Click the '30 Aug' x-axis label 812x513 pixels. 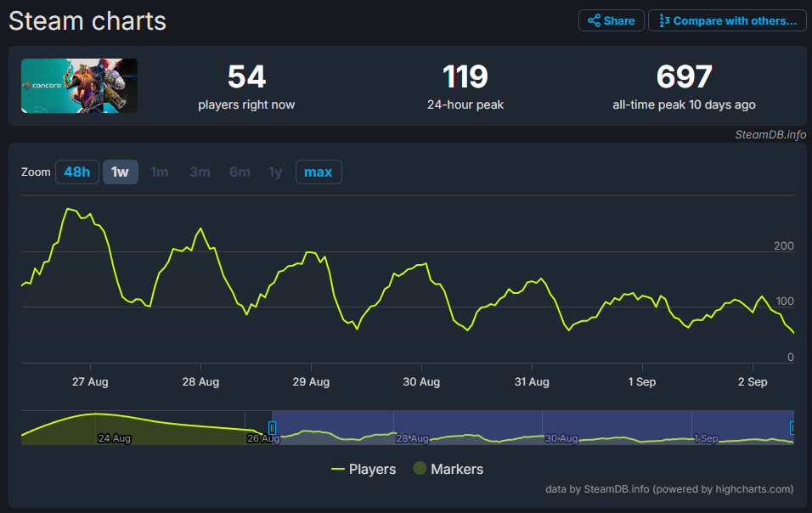click(x=421, y=382)
